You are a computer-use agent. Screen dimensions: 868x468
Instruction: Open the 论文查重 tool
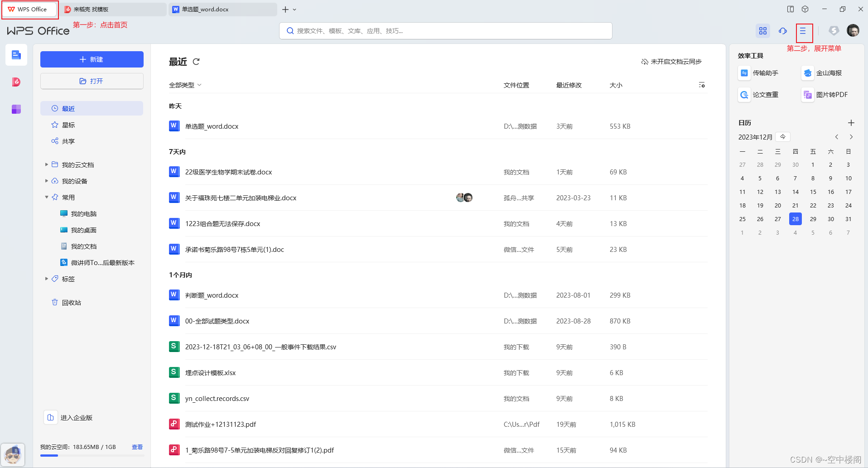(x=759, y=95)
